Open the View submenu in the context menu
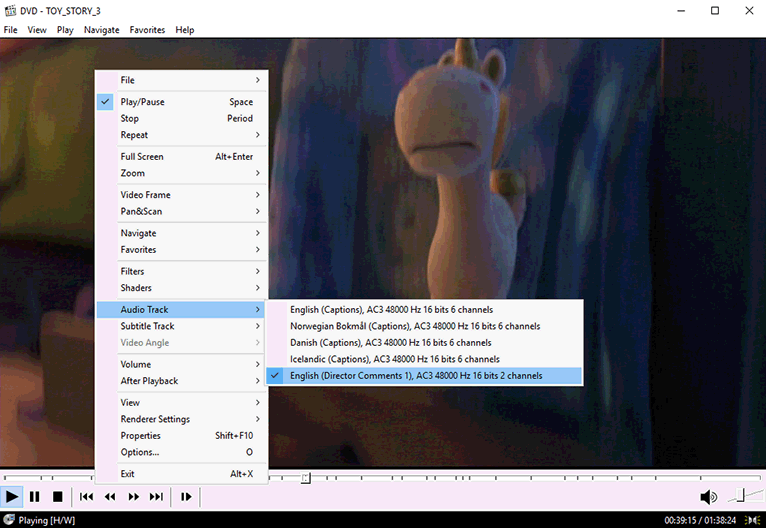The image size is (766, 528). coord(182,402)
